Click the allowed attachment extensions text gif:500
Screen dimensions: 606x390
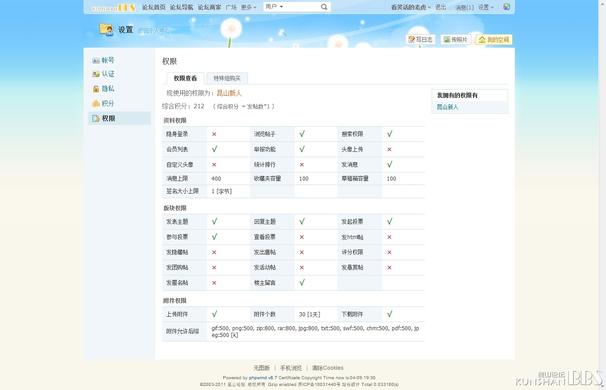pos(315,332)
